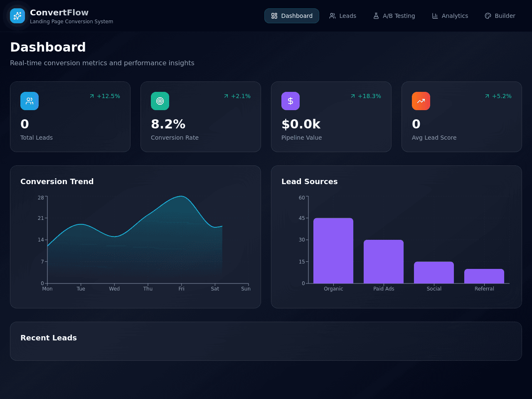Viewport: 532px width, 399px height.
Task: Select the Dashboard navigation tab
Action: 292,16
